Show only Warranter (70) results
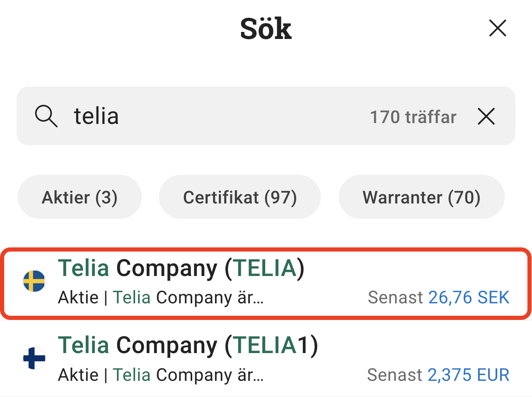Image resolution: width=532 pixels, height=397 pixels. [x=421, y=197]
